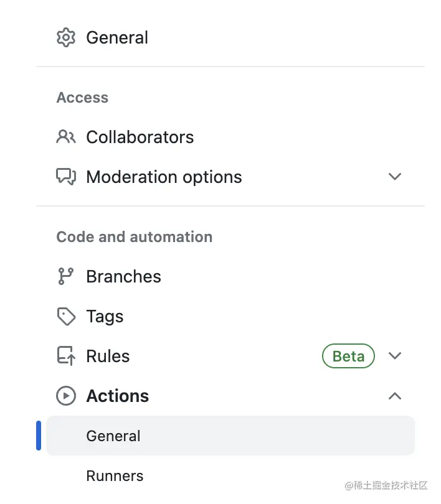Select the Moderation options label
Viewport: 441px width, 504px height.
164,177
